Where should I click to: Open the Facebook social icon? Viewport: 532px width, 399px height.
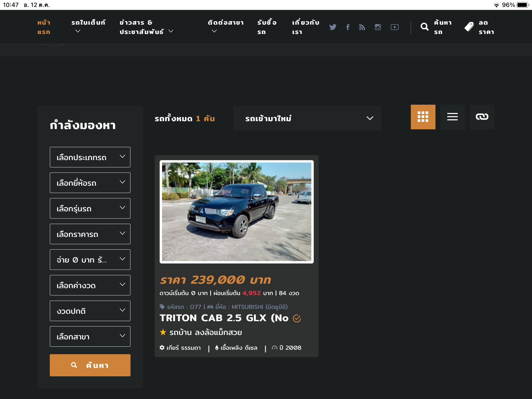tap(348, 27)
